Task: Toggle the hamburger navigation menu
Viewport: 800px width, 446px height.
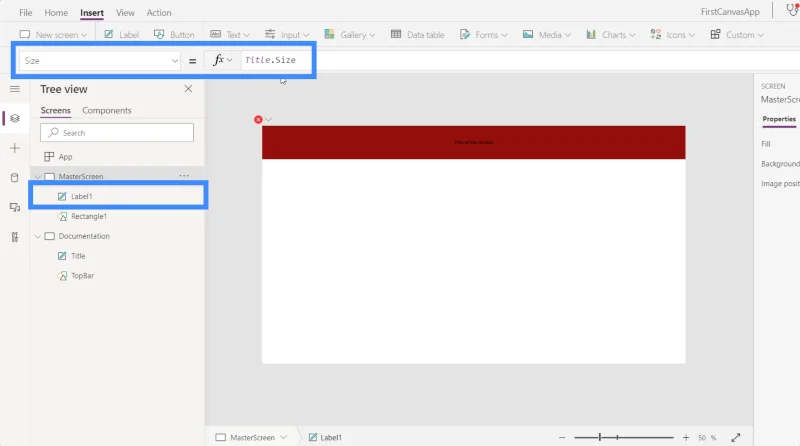Action: (15, 89)
